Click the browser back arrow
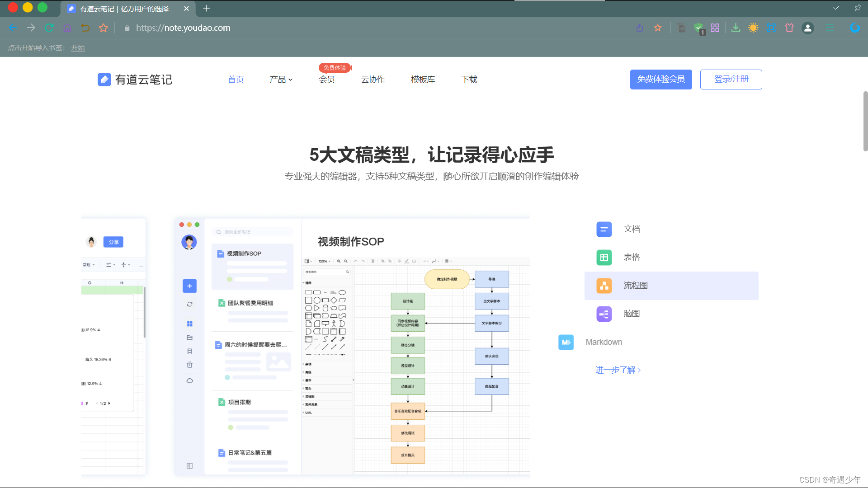This screenshot has height=488, width=868. pos(13,28)
